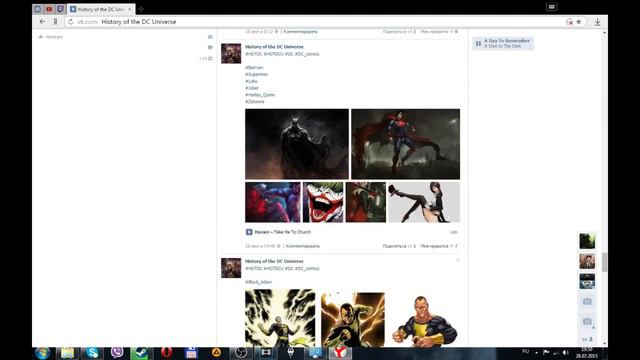The height and width of the screenshot is (360, 640).
Task: Open the #Zatanna hashtag
Action: pos(255,102)
